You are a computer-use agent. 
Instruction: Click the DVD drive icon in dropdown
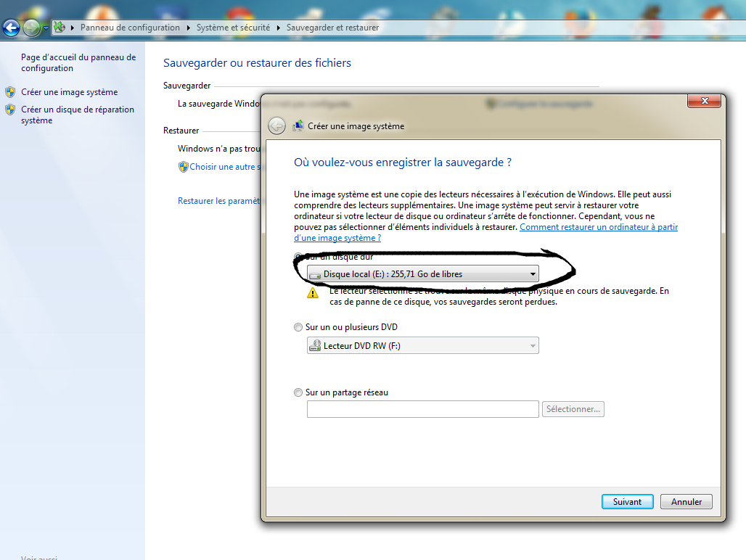pos(315,345)
